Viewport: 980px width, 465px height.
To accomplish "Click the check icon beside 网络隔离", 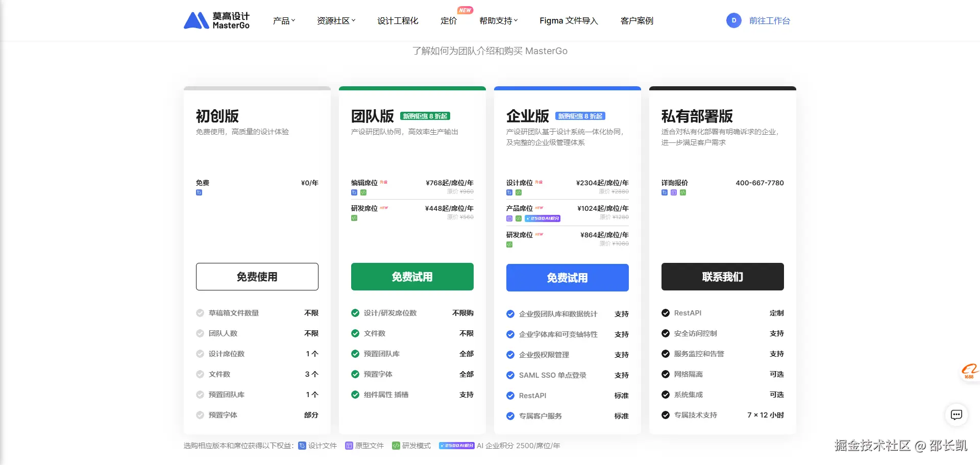I will click(666, 374).
